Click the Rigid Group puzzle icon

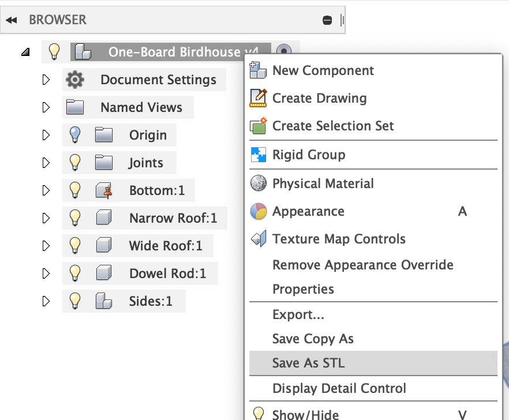(x=259, y=155)
